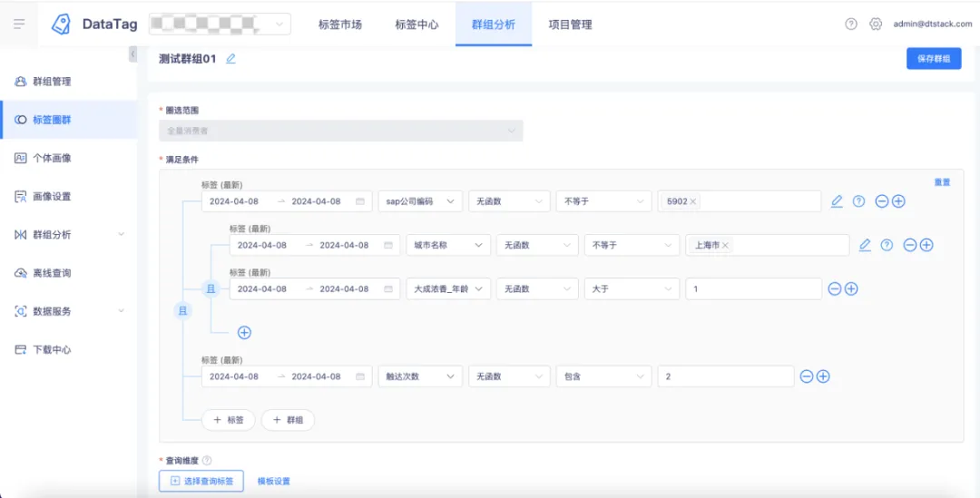980x498 pixels.
Task: Click 保存群组 button
Action: pos(934,59)
